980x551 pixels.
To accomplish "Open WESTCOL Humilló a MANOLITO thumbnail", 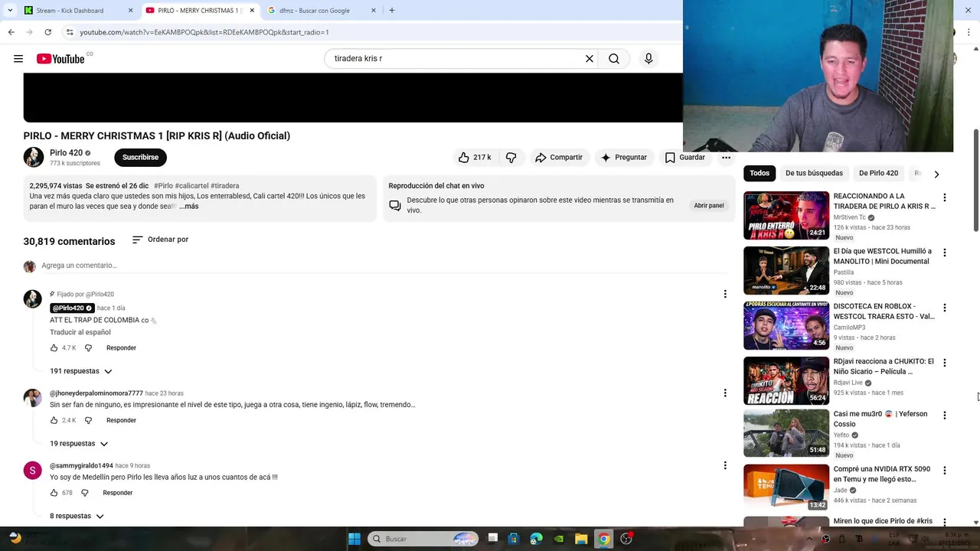I will 786,270.
